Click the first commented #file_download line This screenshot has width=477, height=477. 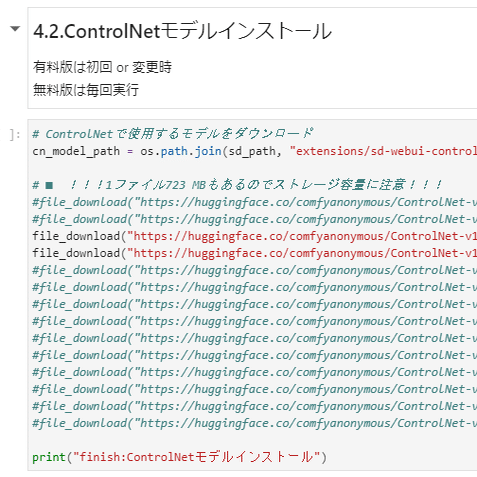(255, 202)
